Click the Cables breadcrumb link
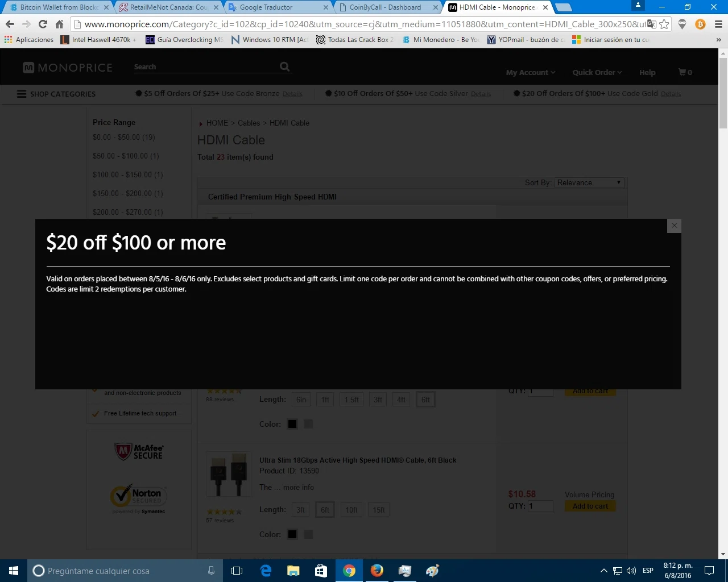 249,123
